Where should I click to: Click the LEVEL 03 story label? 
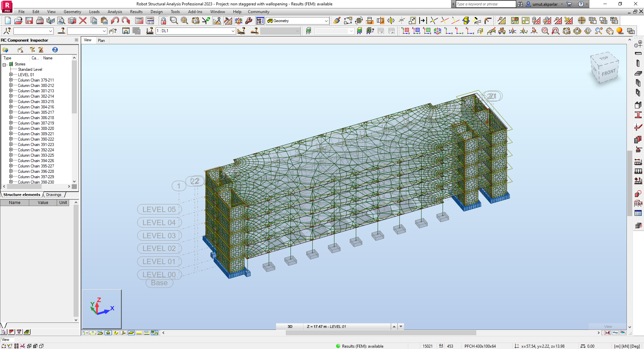tap(159, 235)
